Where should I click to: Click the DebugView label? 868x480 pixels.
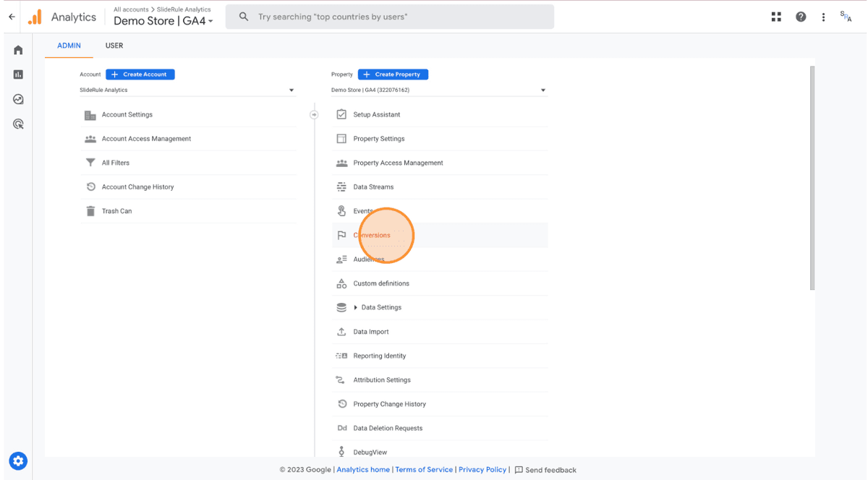click(370, 453)
